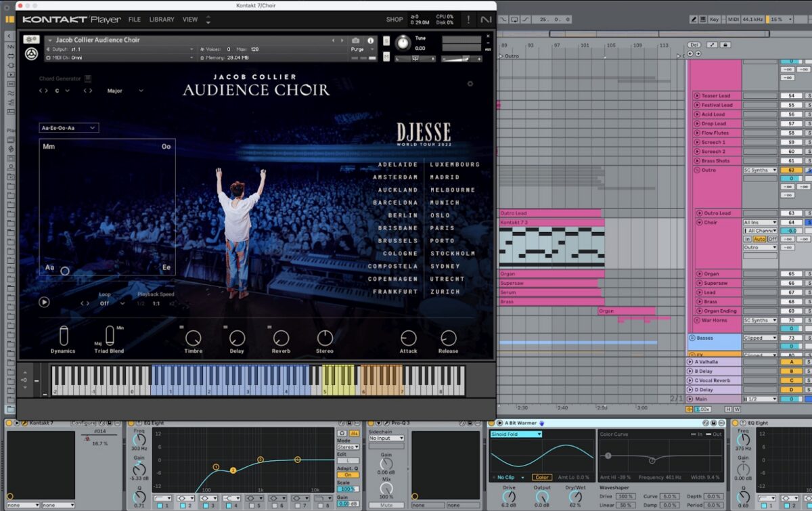Screen dimensions: 812x511
Task: Toggle computer MIDI keyboard icon in Ableton
Action: tap(702, 20)
